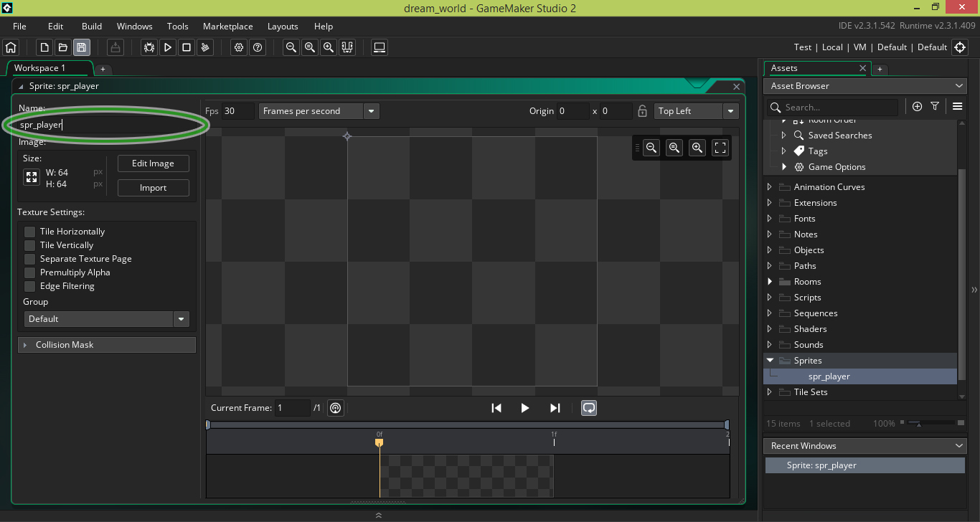Open the Build menu
This screenshot has height=522, width=980.
point(92,27)
